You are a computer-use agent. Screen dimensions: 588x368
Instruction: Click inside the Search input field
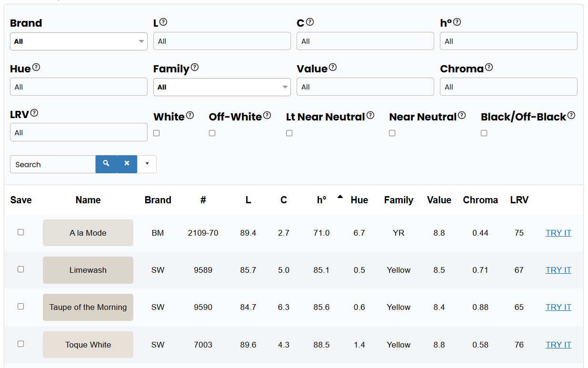(x=52, y=164)
